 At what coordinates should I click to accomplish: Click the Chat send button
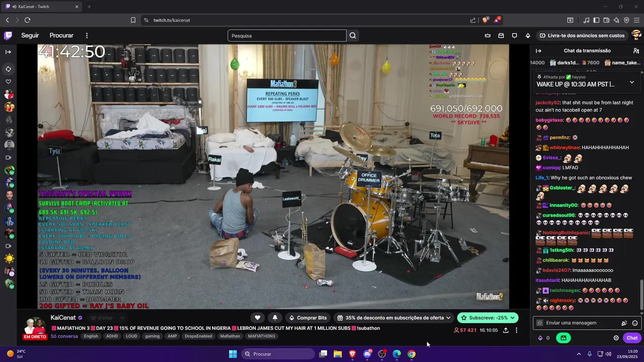632,338
